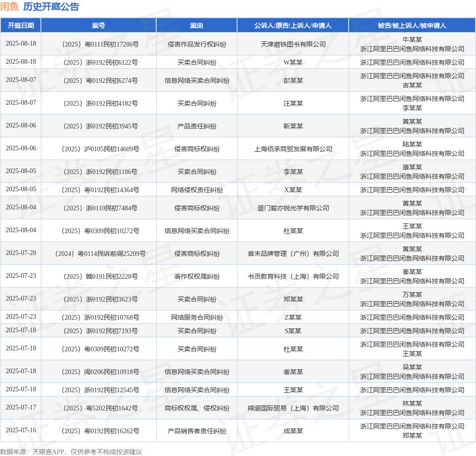476x456 pixels.
Task: Click the 数据来源 天眼查APP footer note
Action: (71, 452)
